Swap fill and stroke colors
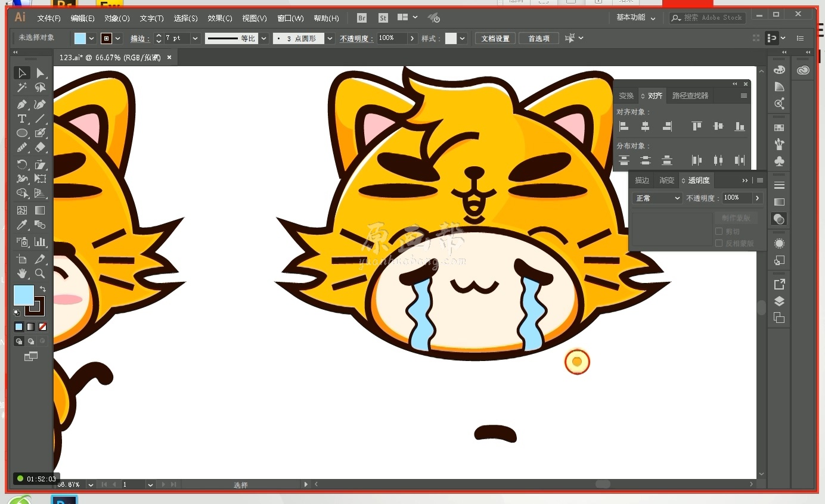Screen dimensions: 825x504 [x=43, y=289]
